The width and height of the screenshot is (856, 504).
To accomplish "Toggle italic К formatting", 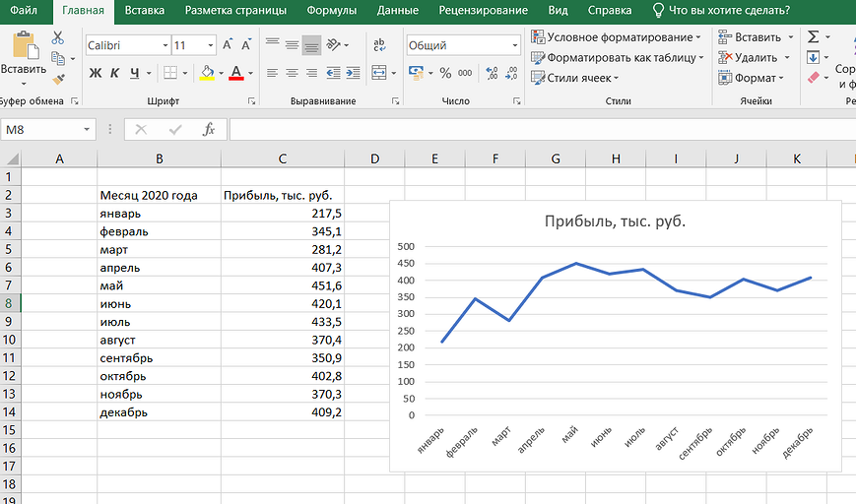I will coord(115,73).
